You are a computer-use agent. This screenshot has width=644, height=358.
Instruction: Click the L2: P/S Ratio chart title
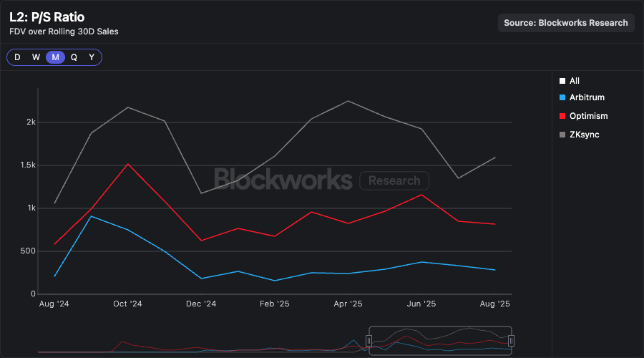click(x=47, y=17)
